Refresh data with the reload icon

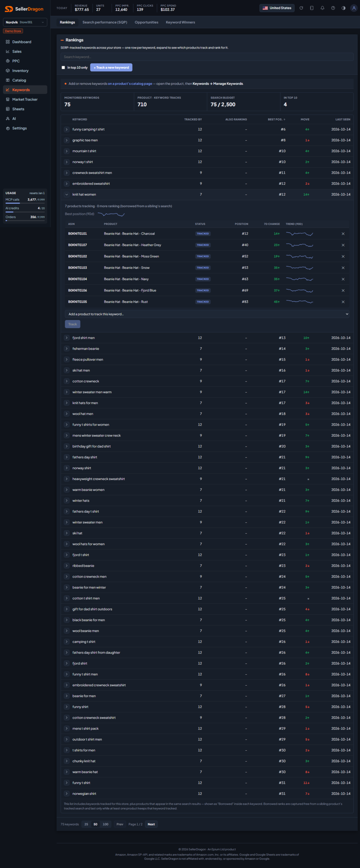[x=301, y=8]
